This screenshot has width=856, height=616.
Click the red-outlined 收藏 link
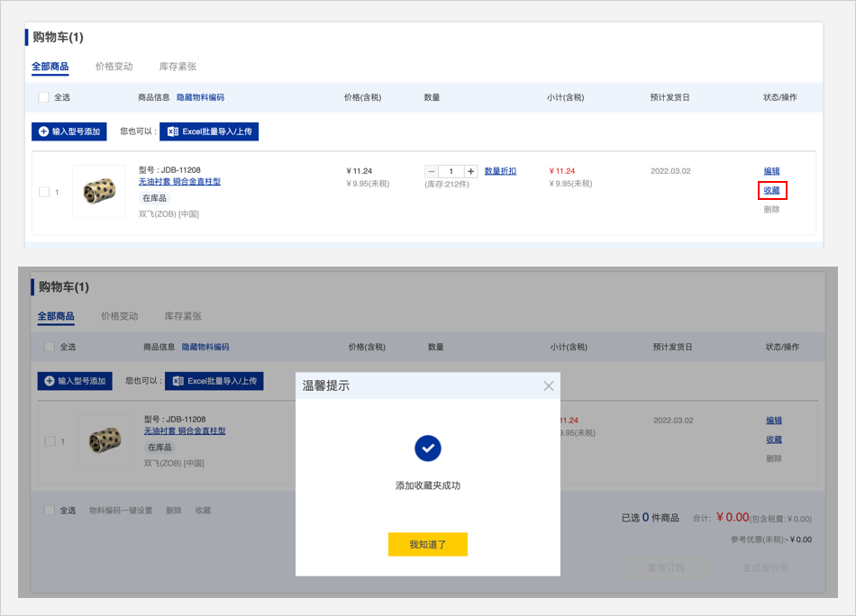pyautogui.click(x=772, y=190)
